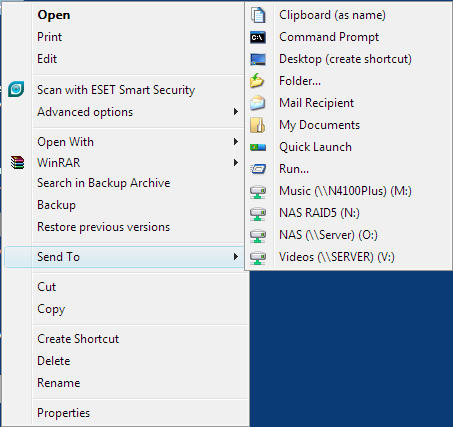The height and width of the screenshot is (427, 453).
Task: Click the Run... dialog icon
Action: click(x=258, y=169)
